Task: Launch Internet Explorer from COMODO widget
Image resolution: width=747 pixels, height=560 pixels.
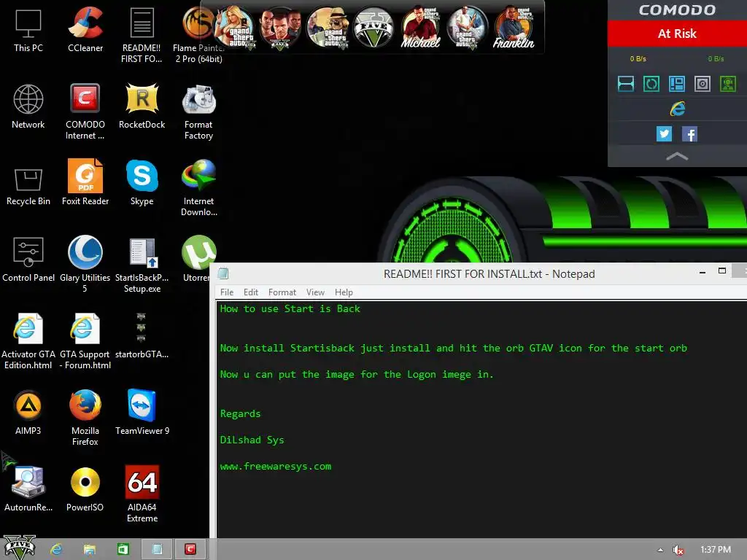Action: (677, 109)
